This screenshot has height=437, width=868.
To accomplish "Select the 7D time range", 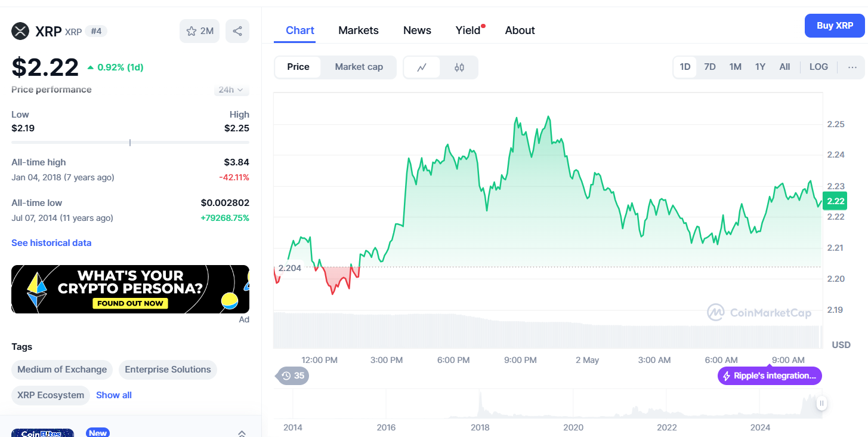I will [x=709, y=67].
